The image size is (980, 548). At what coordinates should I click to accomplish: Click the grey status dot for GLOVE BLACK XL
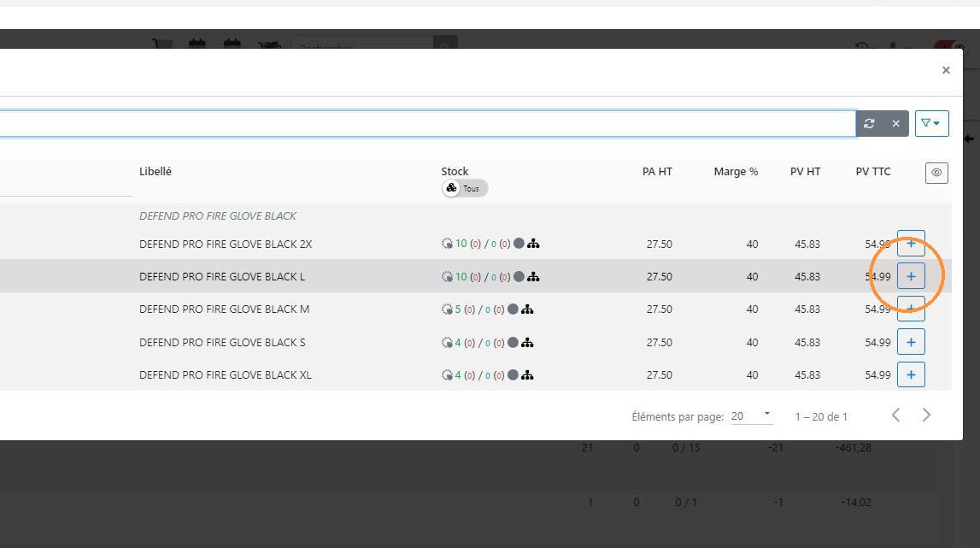pyautogui.click(x=513, y=374)
